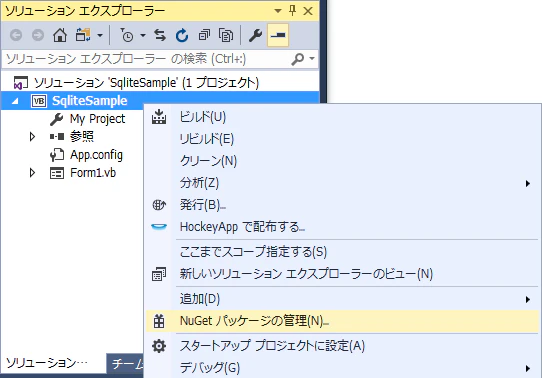The height and width of the screenshot is (378, 542).
Task: Close the Solution Explorer panel
Action: [x=308, y=11]
